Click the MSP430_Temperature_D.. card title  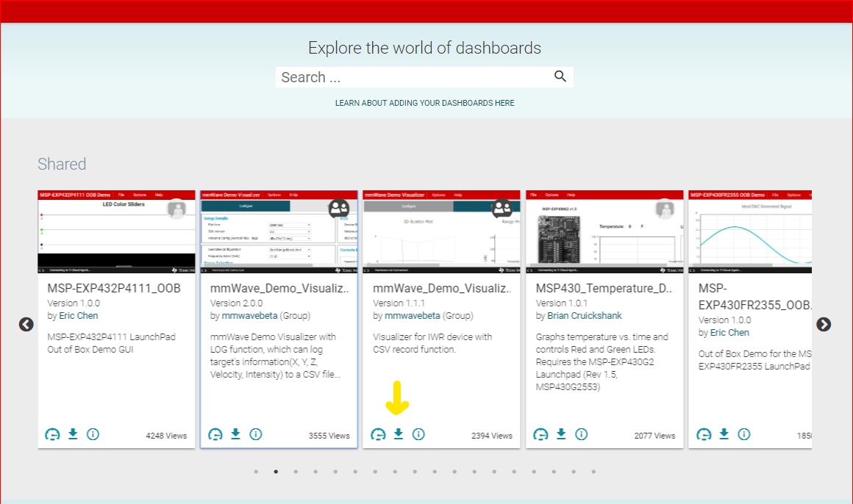pyautogui.click(x=604, y=288)
